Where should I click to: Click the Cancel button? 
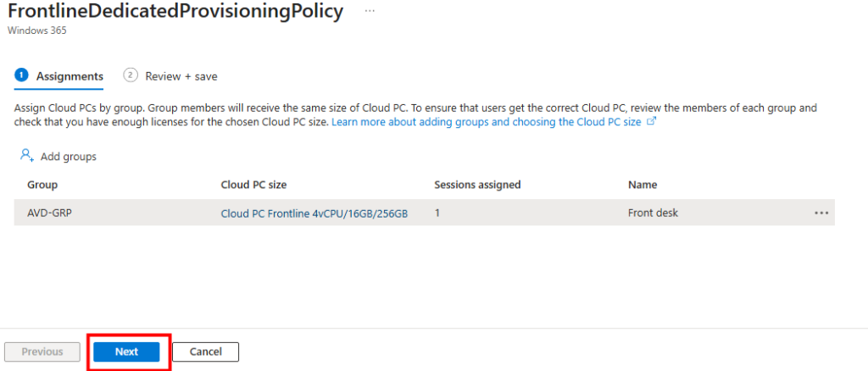(x=205, y=352)
